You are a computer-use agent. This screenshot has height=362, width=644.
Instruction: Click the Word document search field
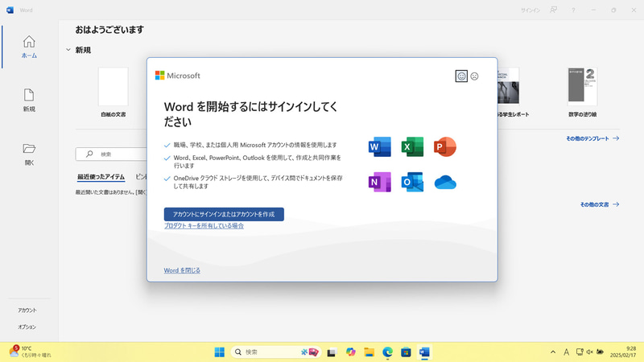pyautogui.click(x=111, y=154)
